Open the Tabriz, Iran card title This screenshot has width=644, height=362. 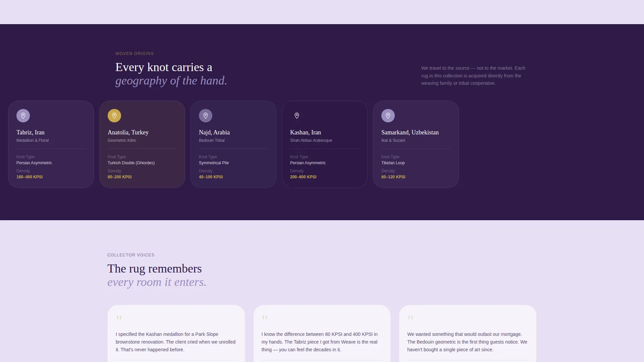31,132
